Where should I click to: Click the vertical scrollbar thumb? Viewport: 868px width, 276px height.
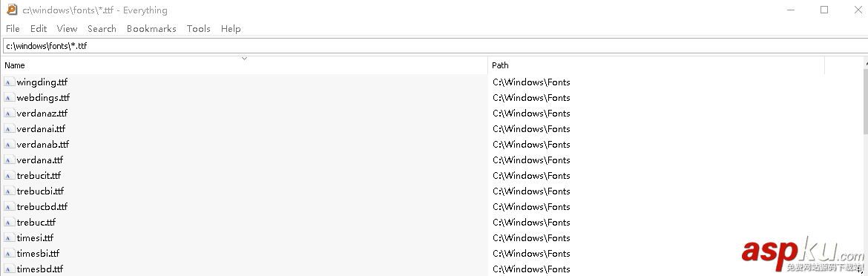click(x=865, y=101)
